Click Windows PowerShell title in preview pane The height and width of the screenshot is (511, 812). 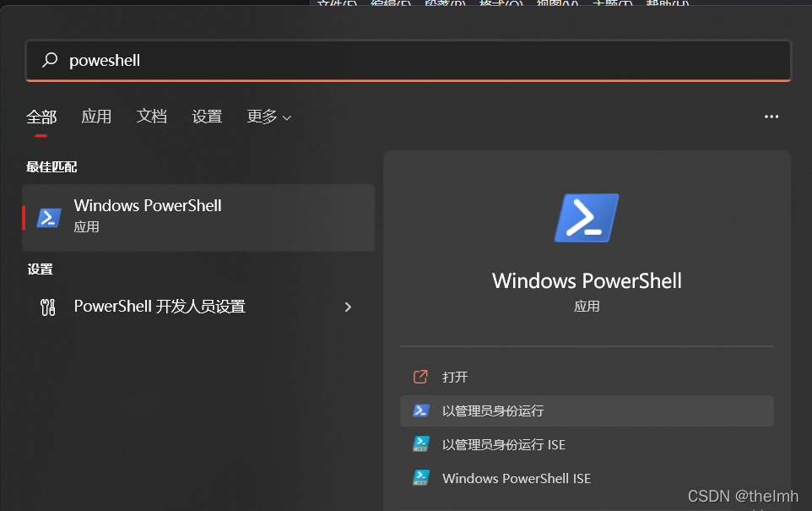click(587, 281)
